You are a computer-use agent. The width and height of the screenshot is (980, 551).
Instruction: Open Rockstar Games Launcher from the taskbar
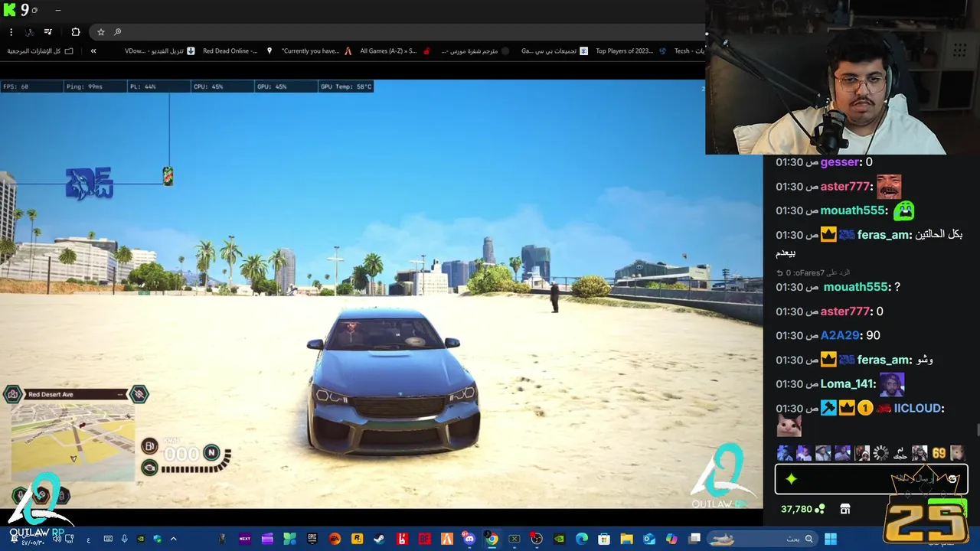pyautogui.click(x=357, y=540)
